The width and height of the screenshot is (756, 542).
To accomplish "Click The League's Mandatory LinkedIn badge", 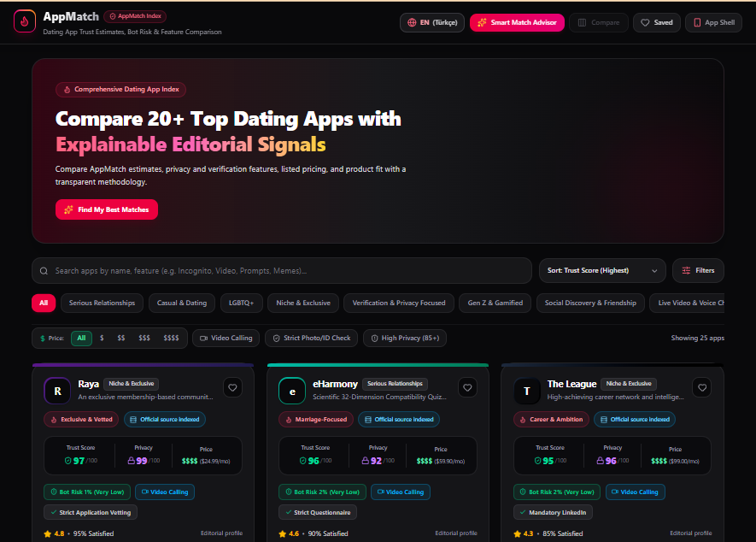I will point(553,513).
